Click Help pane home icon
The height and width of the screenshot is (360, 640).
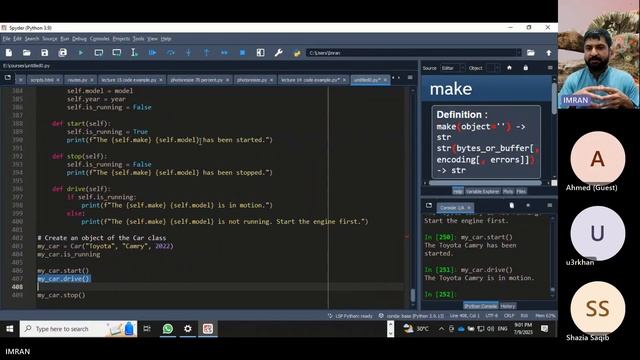pos(509,68)
